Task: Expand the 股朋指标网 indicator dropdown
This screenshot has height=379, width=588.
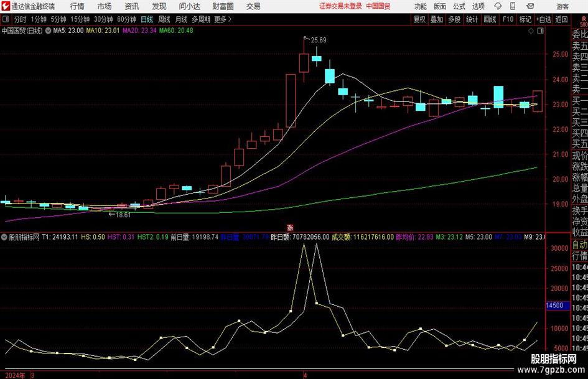Action: [x=4, y=237]
